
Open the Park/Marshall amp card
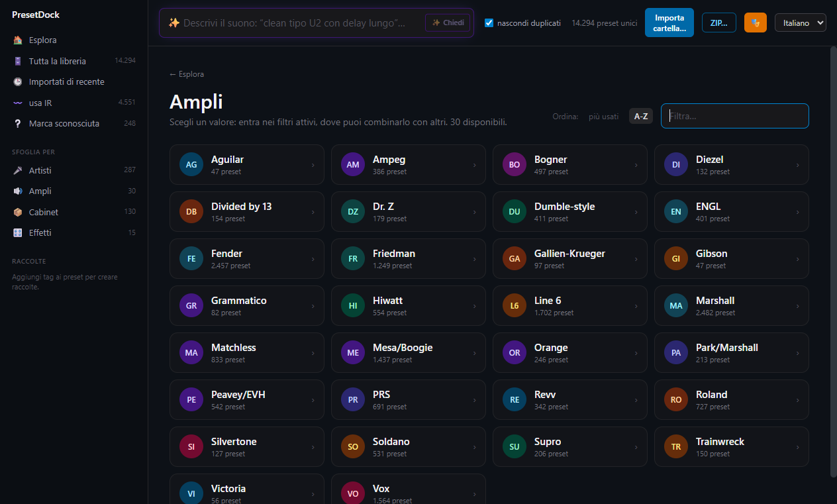click(732, 353)
